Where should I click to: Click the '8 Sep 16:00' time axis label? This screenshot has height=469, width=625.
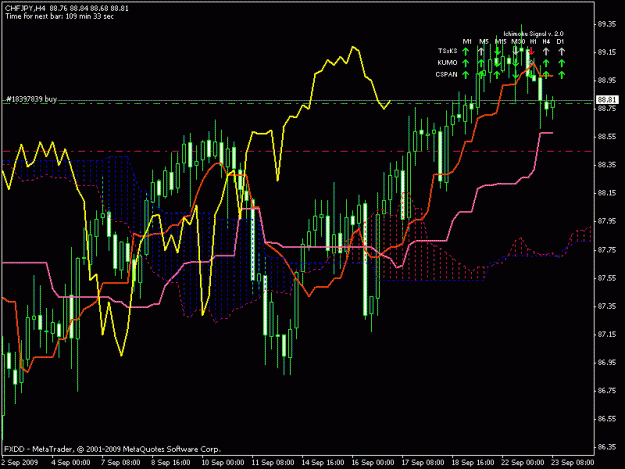point(171,463)
